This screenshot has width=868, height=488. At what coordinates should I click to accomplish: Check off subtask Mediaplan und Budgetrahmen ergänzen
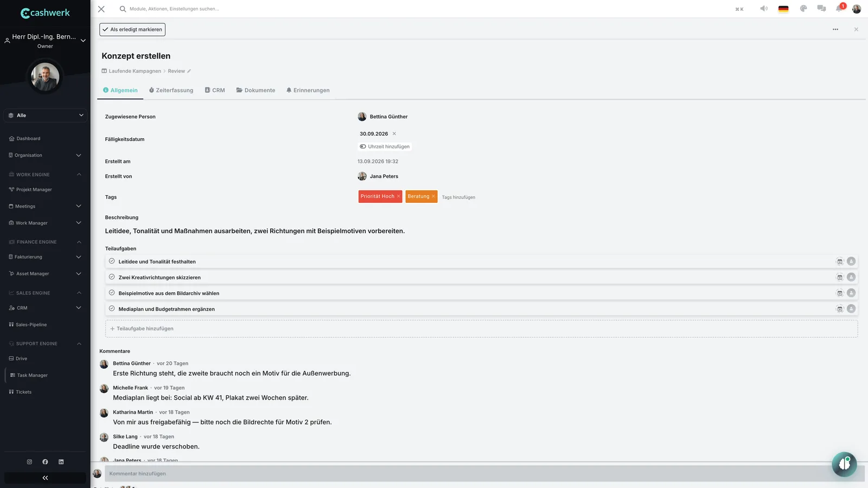click(112, 308)
